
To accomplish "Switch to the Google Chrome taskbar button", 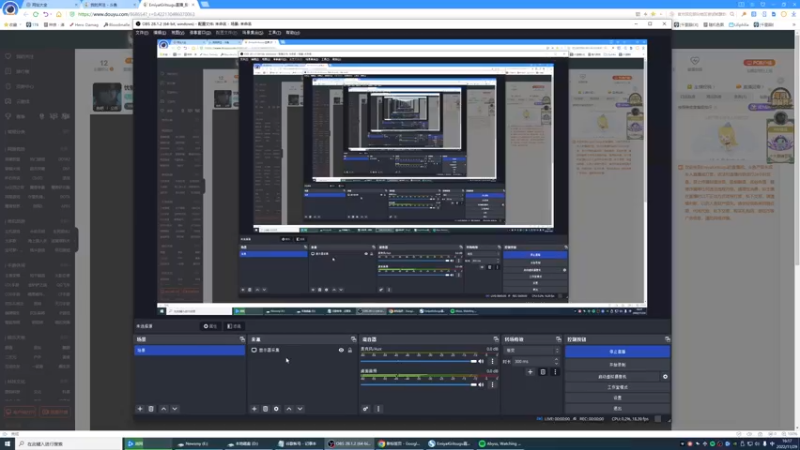I will point(399,444).
